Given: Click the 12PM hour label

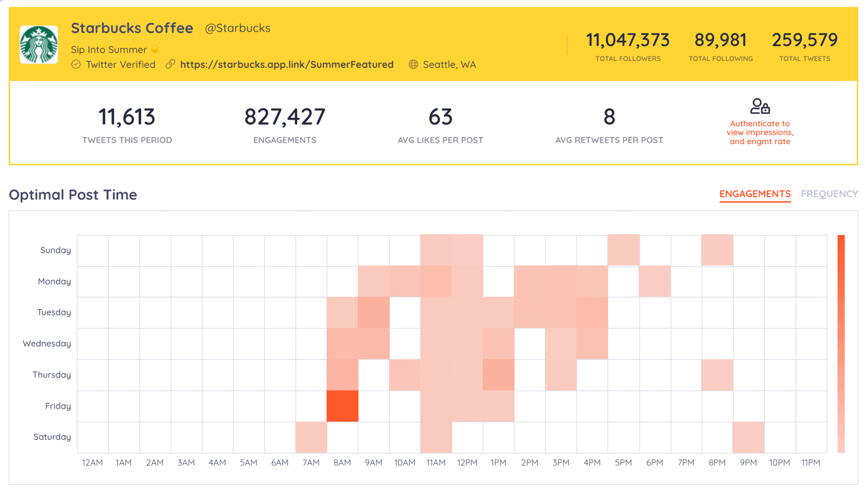Looking at the screenshot, I should pos(467,463).
